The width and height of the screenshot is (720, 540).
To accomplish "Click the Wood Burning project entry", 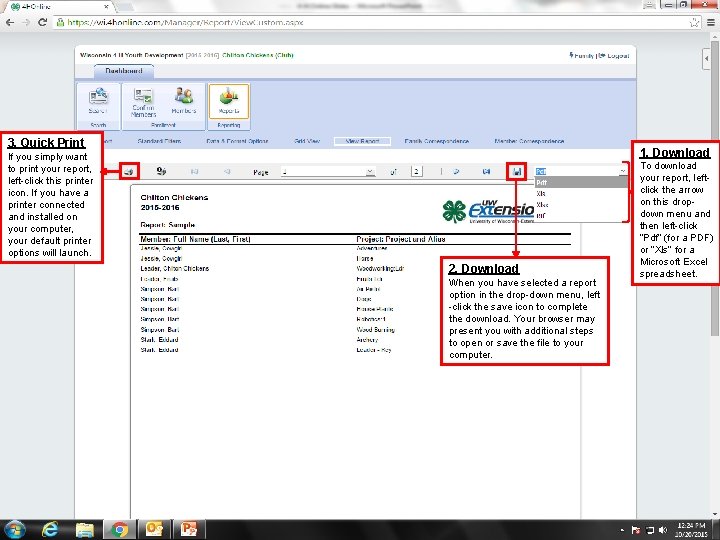I will (x=375, y=330).
